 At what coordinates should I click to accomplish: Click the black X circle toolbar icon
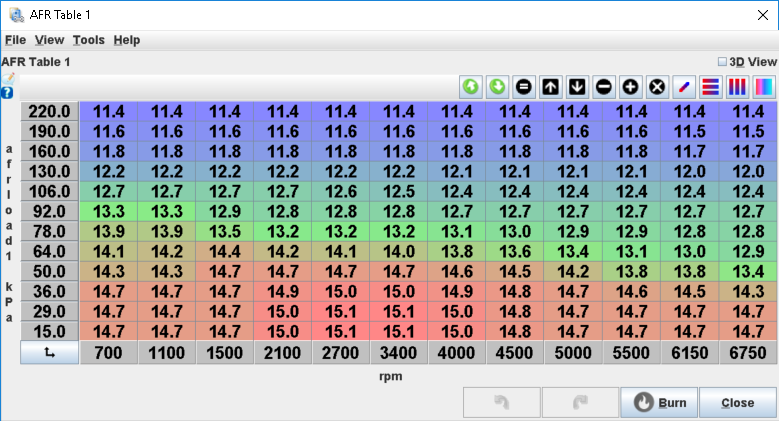[657, 87]
